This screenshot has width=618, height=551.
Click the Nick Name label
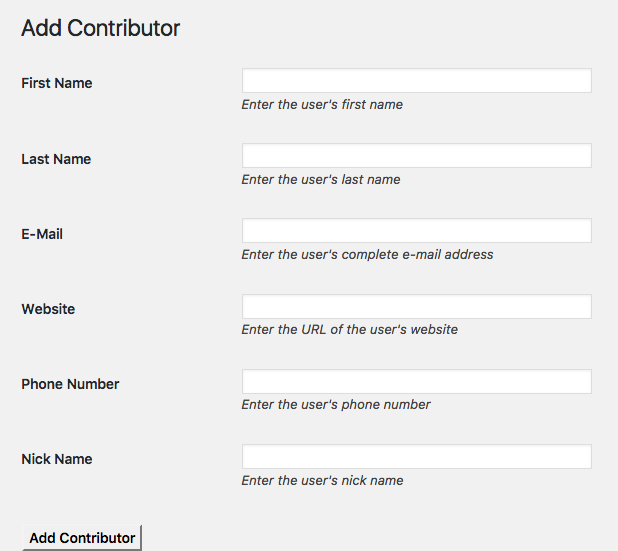click(x=56, y=459)
